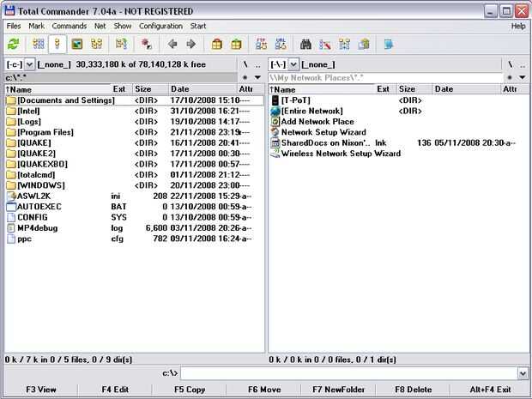
Task: Click the Alt+F4 Exit button
Action: pos(490,390)
